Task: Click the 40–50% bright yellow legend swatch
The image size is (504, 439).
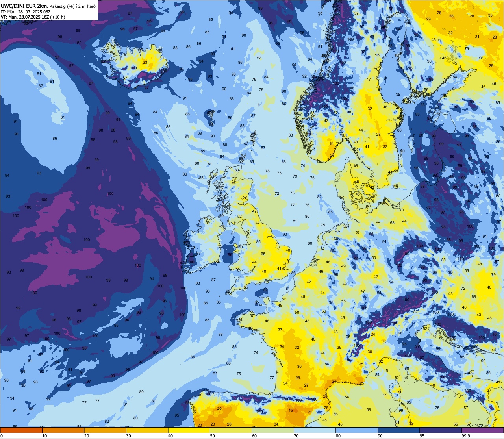Action: coord(189,430)
